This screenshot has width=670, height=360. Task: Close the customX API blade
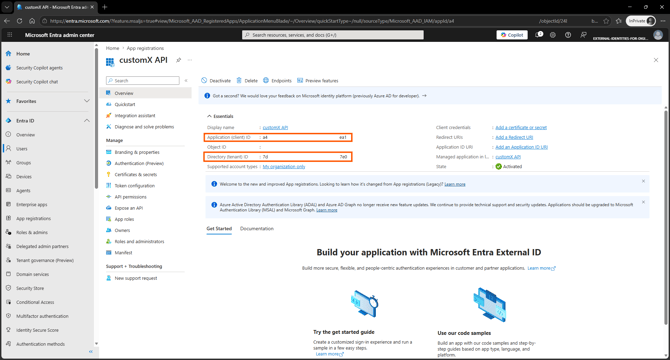point(656,60)
